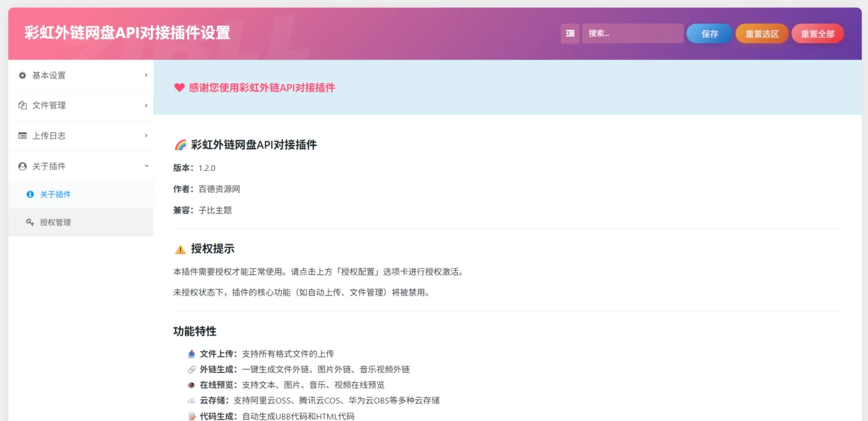Click the warning triangle beside 授权提示

click(x=179, y=248)
